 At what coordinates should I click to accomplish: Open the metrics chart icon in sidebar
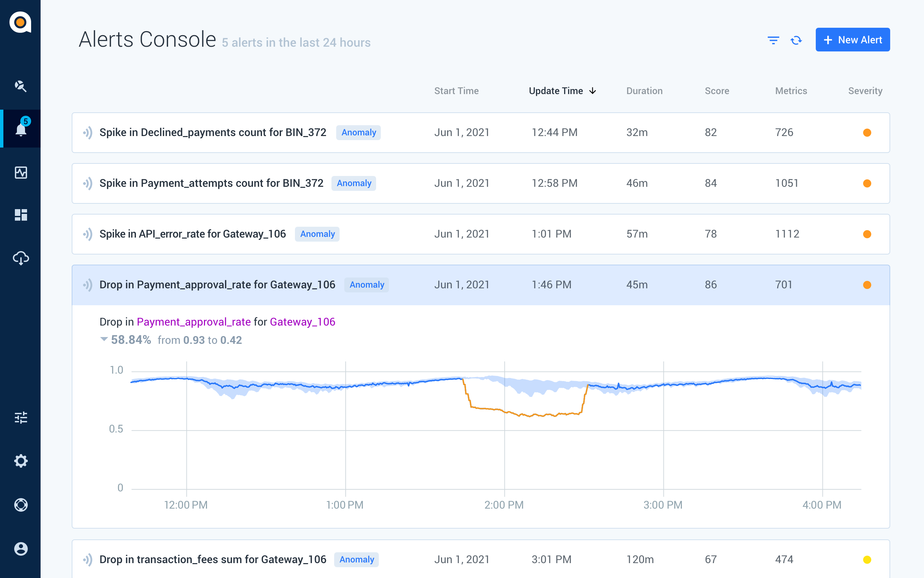pyautogui.click(x=21, y=172)
